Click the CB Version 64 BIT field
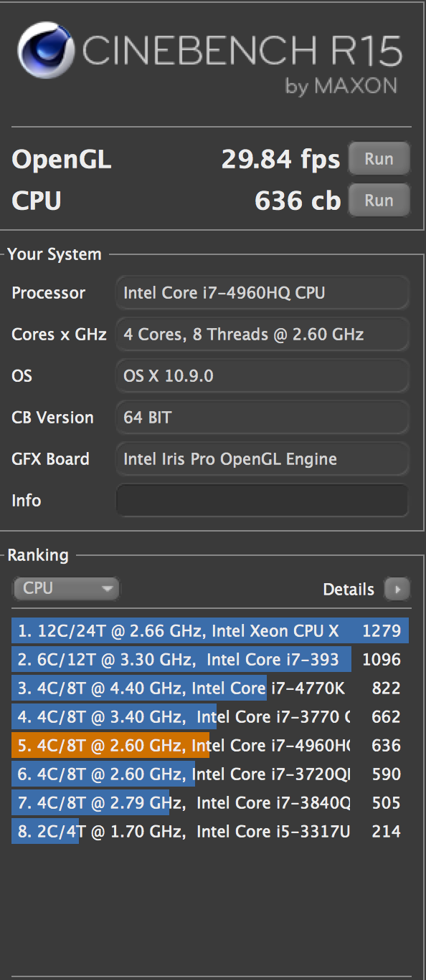The width and height of the screenshot is (426, 980). pos(262,417)
